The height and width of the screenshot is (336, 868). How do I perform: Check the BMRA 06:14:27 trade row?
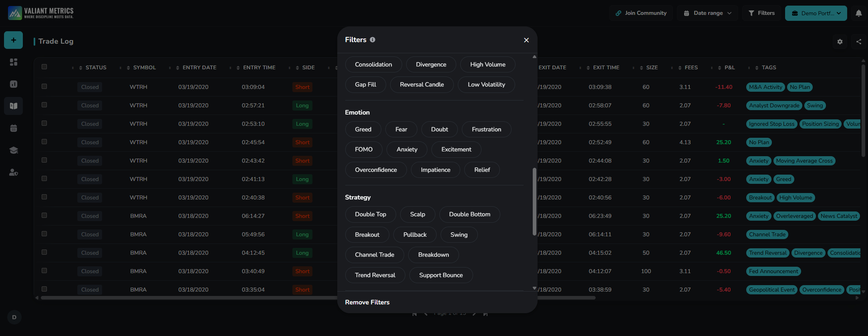tap(44, 215)
